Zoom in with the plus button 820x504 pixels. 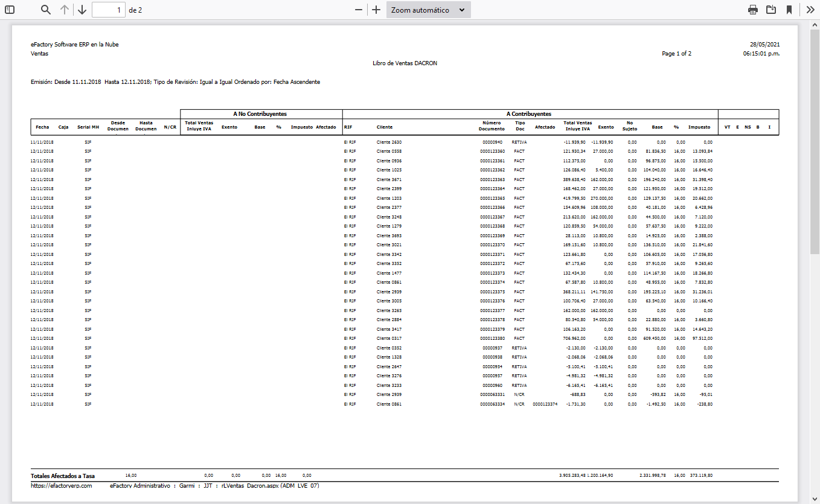coord(376,10)
